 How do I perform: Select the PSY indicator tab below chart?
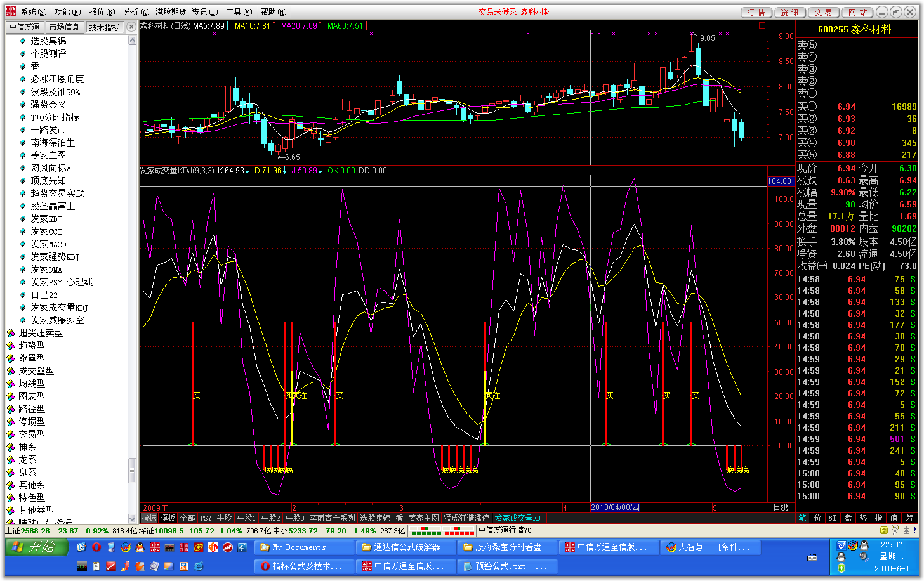pyautogui.click(x=206, y=518)
